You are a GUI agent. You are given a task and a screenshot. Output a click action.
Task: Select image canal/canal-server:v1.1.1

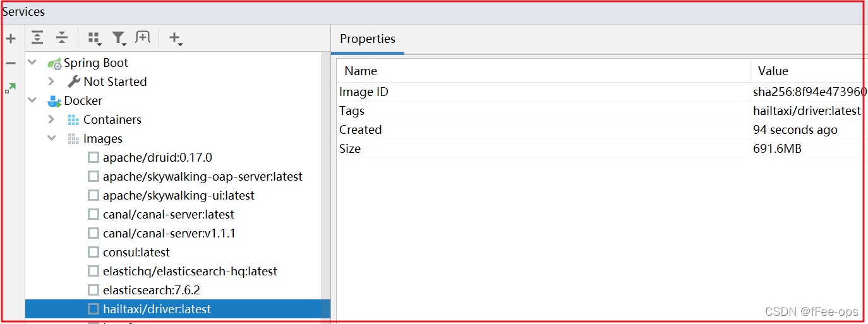(x=169, y=233)
